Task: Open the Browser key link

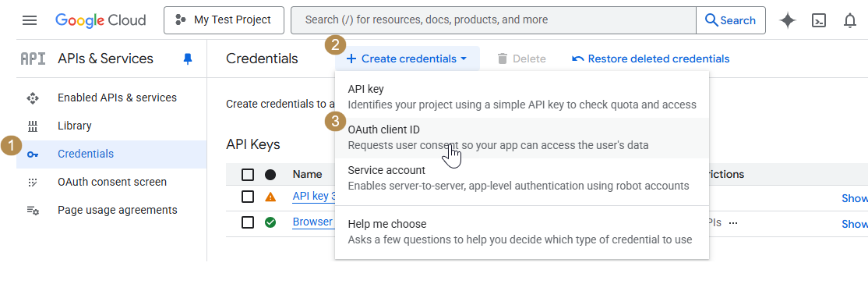Action: [312, 222]
